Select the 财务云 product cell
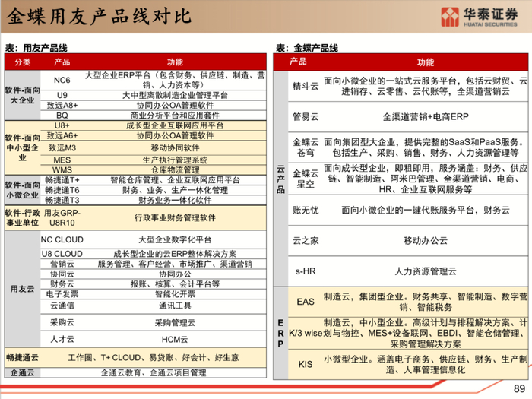The width and height of the screenshot is (532, 399). click(x=62, y=284)
